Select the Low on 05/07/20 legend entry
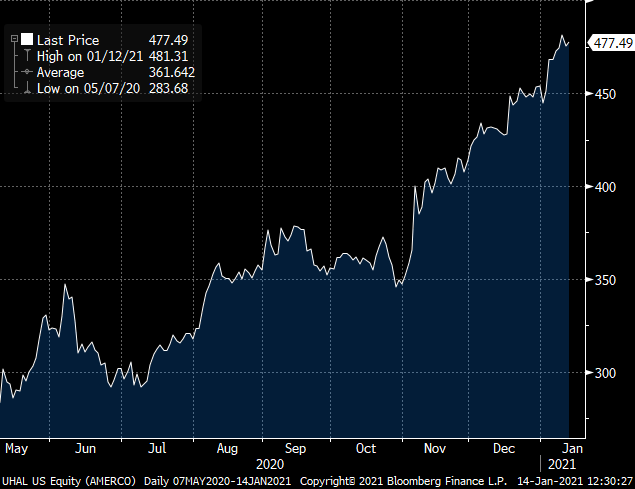 (x=83, y=90)
